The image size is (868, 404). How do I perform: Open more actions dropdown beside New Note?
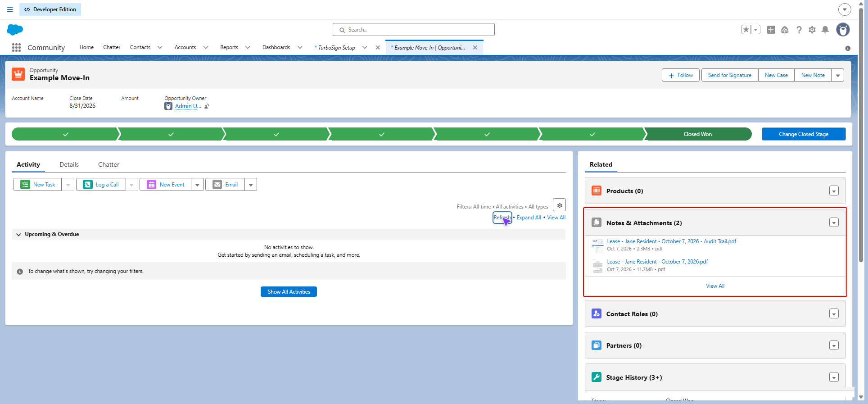838,75
